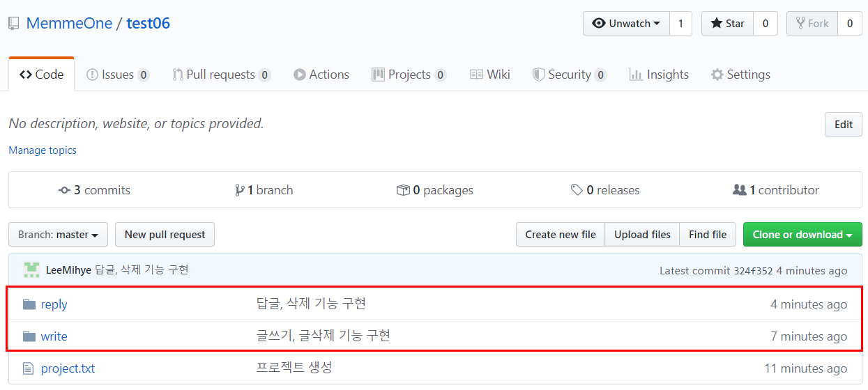Screen dimensions: 868x390
Task: Click the project.txt file icon
Action: pyautogui.click(x=28, y=368)
